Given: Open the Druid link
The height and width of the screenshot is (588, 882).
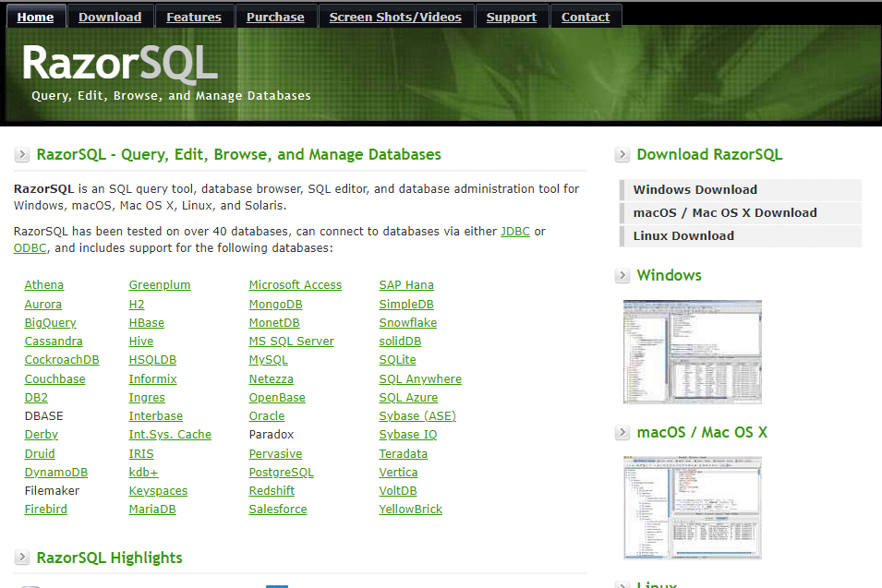Looking at the screenshot, I should point(40,453).
